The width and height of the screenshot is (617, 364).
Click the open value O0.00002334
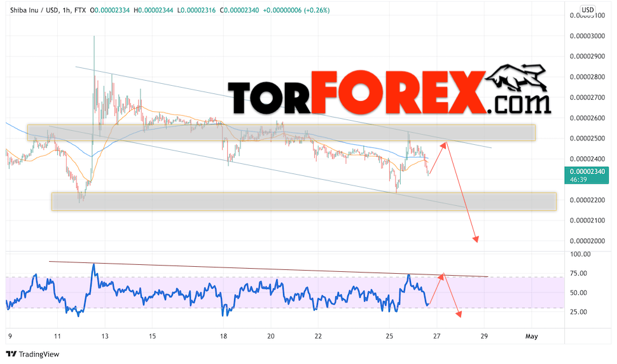coord(110,11)
